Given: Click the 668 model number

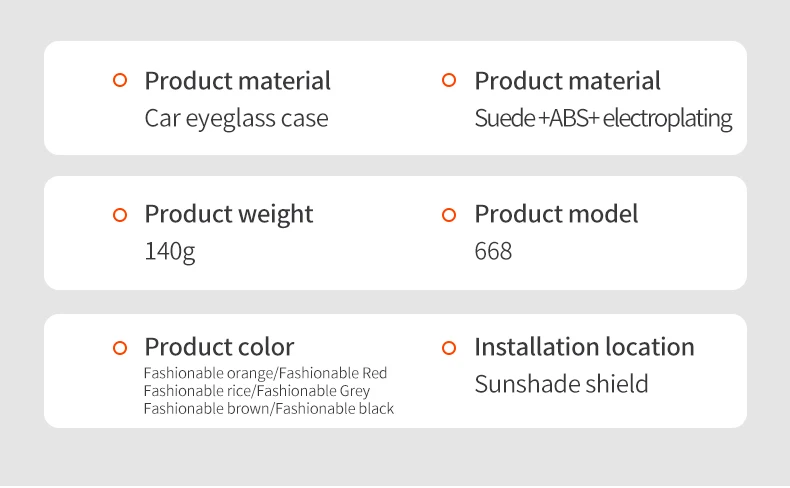Looking at the screenshot, I should point(493,251).
